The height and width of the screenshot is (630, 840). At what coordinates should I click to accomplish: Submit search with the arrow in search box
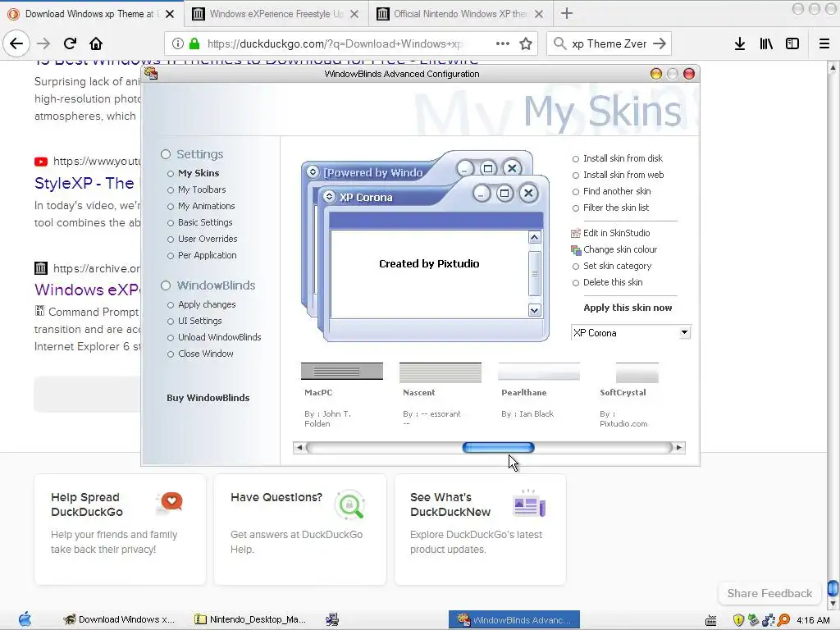(660, 43)
